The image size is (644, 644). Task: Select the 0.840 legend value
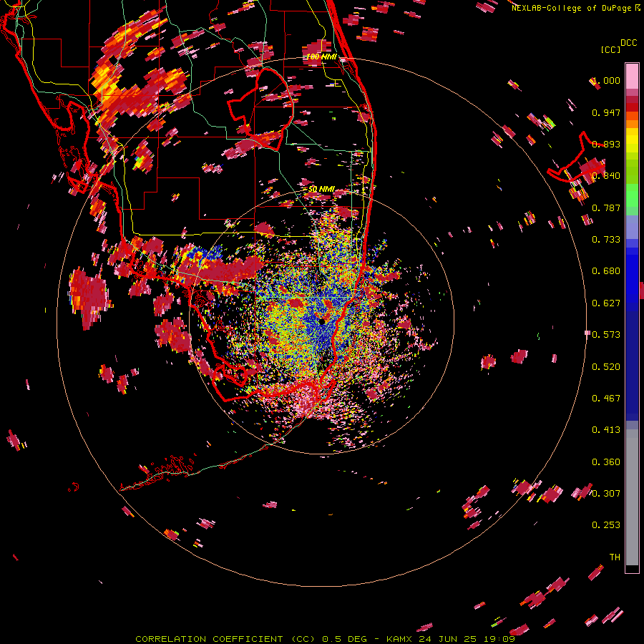click(606, 176)
